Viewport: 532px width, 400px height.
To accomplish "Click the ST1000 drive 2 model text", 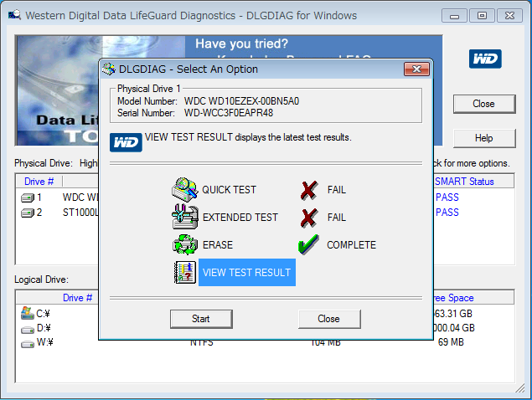I will 80,213.
